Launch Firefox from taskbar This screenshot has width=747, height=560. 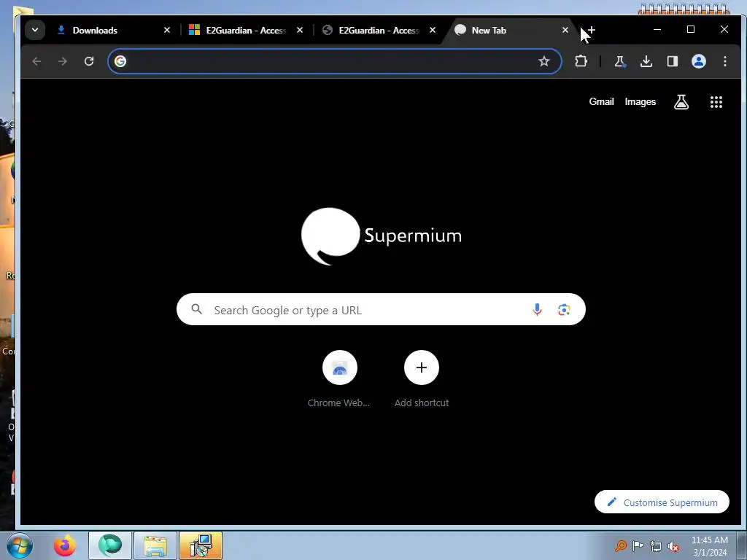[64, 545]
